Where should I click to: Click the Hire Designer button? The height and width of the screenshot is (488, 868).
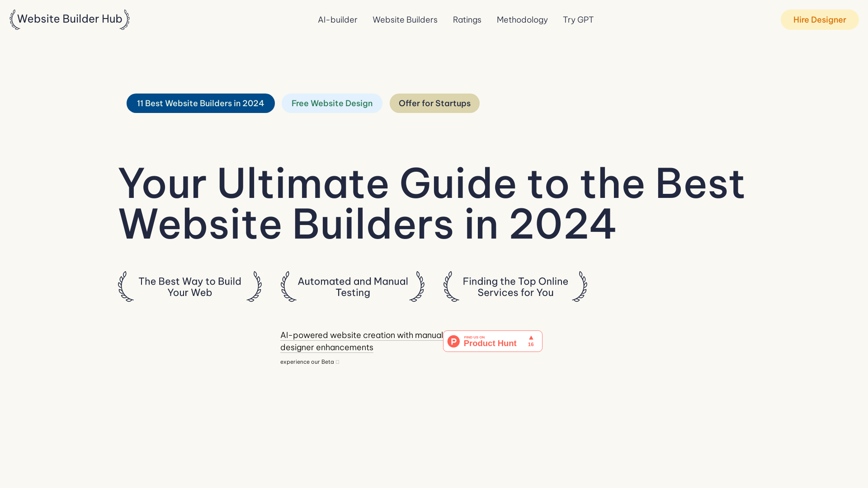coord(819,20)
